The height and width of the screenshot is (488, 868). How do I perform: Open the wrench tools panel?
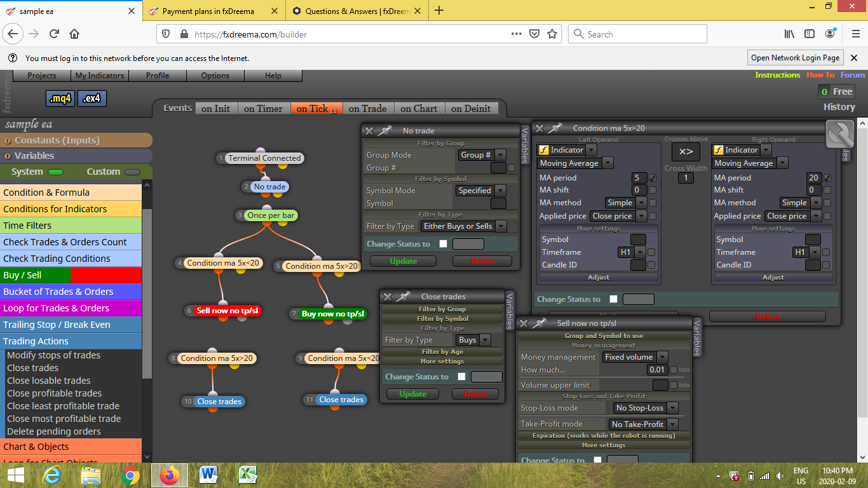click(x=839, y=134)
